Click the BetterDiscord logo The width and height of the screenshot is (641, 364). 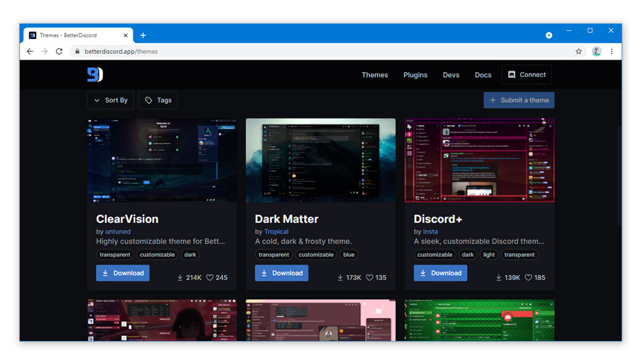point(95,75)
